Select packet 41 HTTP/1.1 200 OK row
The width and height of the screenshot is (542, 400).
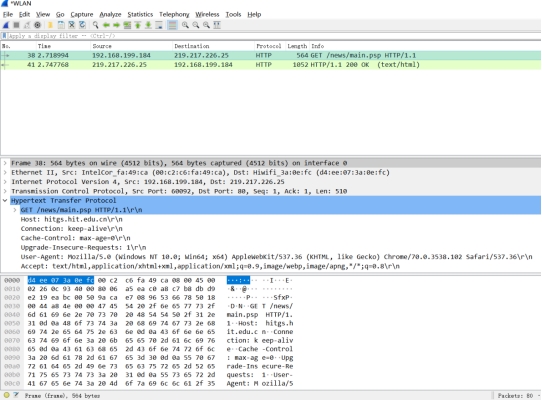(x=271, y=65)
